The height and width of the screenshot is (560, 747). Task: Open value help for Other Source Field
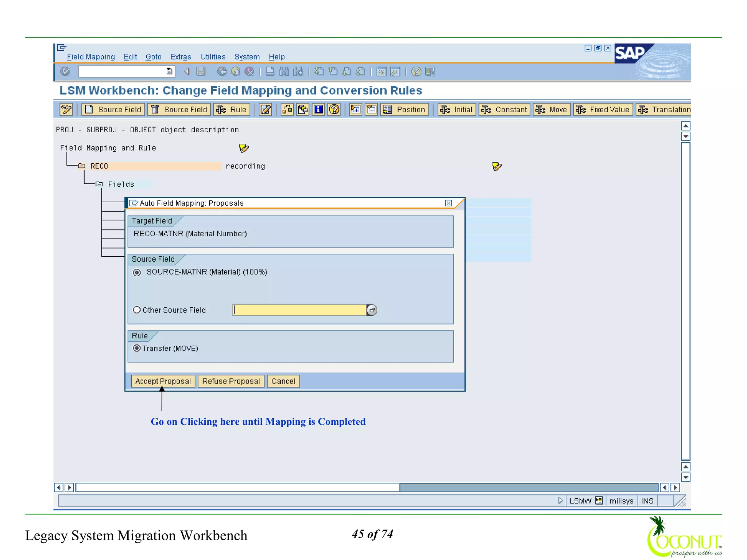click(x=372, y=310)
